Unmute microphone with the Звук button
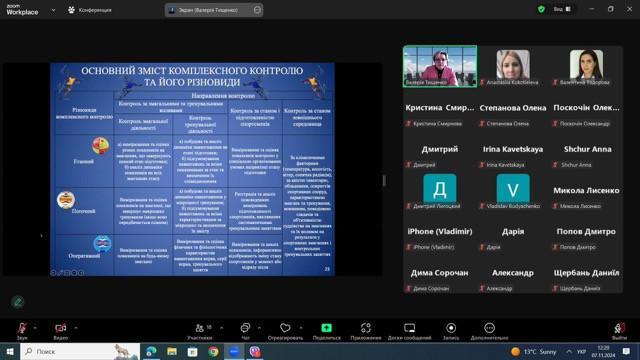The image size is (640, 360). (22, 331)
